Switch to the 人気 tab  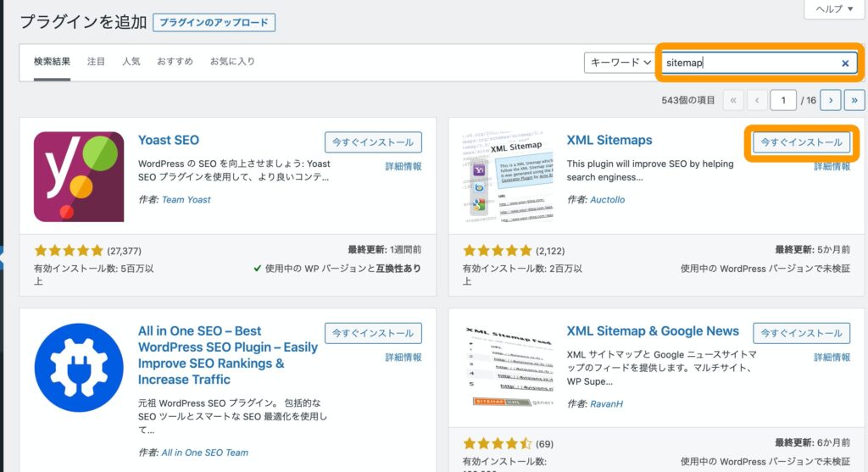click(131, 61)
